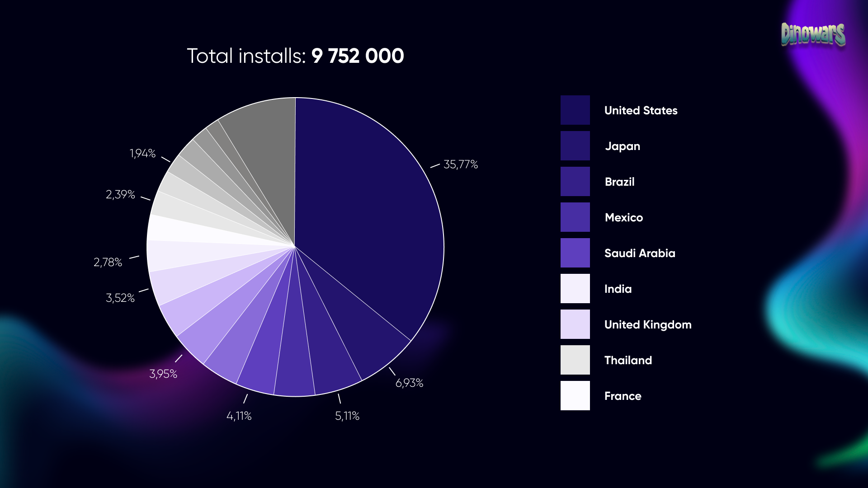868x488 pixels.
Task: Click the United Kingdom legend text
Action: (x=647, y=324)
